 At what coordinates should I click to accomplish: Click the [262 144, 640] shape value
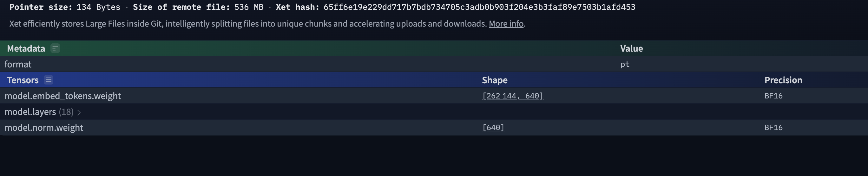pyautogui.click(x=512, y=96)
